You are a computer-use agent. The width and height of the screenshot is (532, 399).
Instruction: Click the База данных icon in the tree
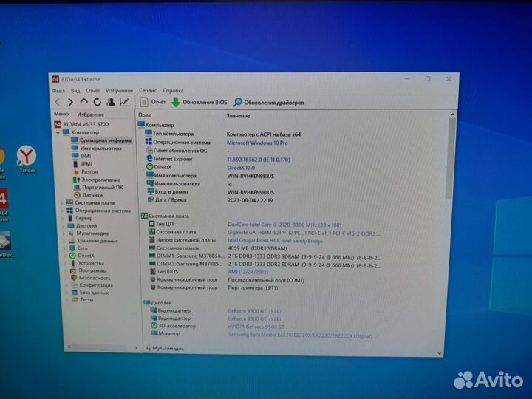point(75,292)
